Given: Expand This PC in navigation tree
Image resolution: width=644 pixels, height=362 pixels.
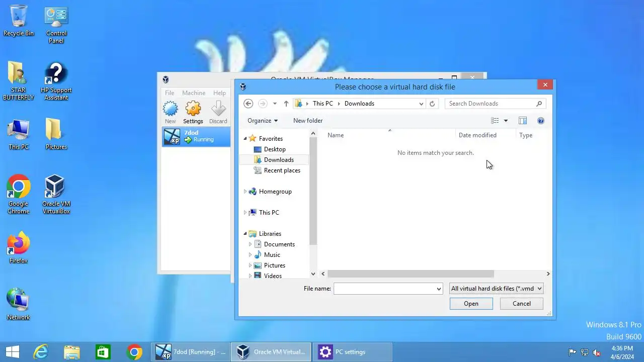Looking at the screenshot, I should 246,213.
